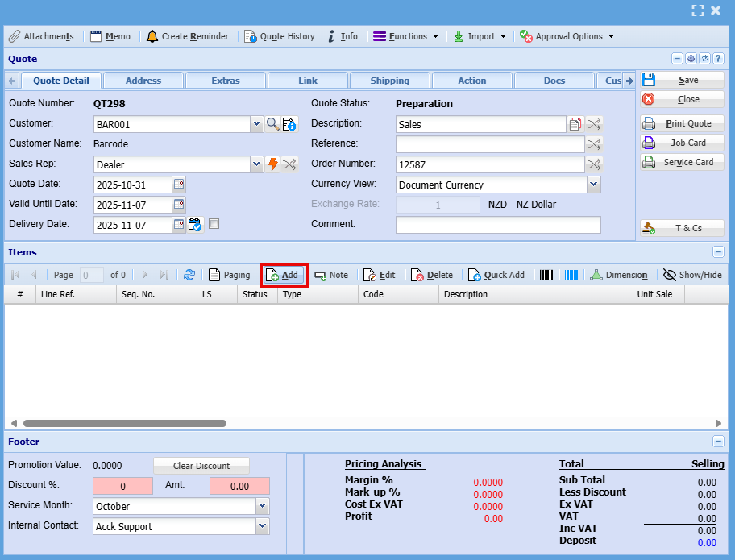Screen dimensions: 735x560
Task: Open customer info document icon beside BAR001
Action: coord(289,124)
